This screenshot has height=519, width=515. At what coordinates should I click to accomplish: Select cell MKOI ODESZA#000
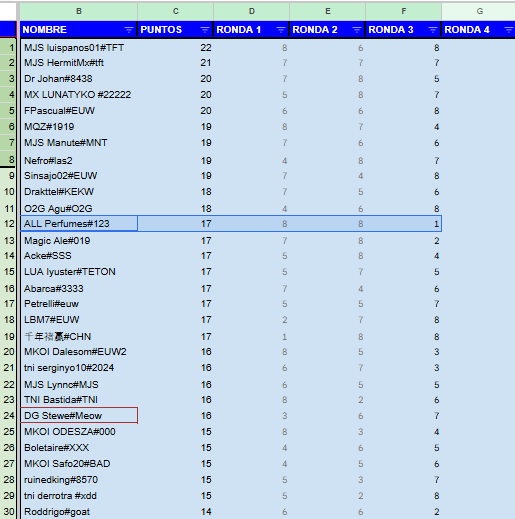(x=79, y=432)
